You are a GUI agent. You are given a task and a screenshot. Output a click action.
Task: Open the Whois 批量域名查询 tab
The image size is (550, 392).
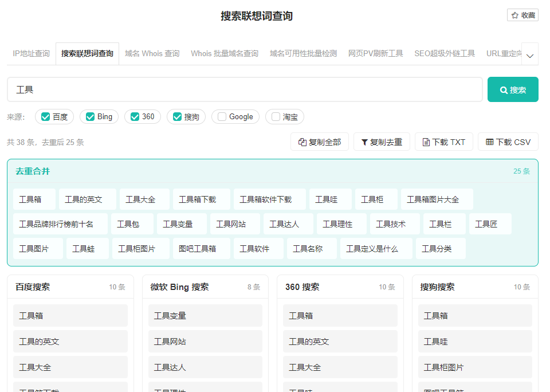[225, 53]
